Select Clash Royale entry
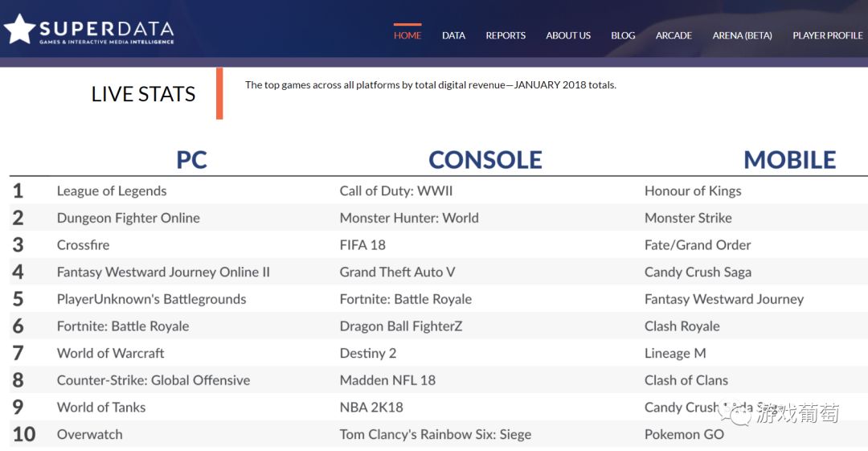 (x=682, y=326)
